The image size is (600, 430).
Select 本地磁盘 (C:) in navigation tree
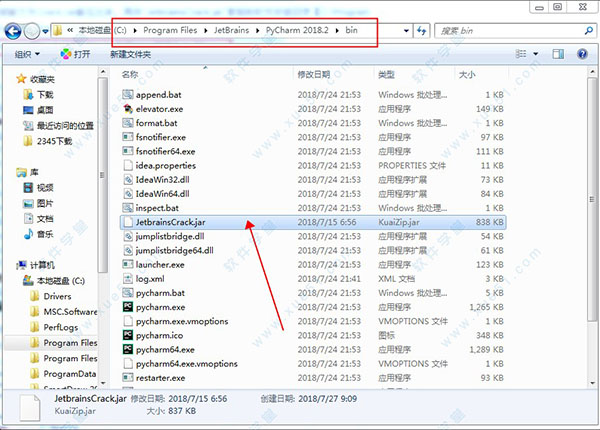63,281
